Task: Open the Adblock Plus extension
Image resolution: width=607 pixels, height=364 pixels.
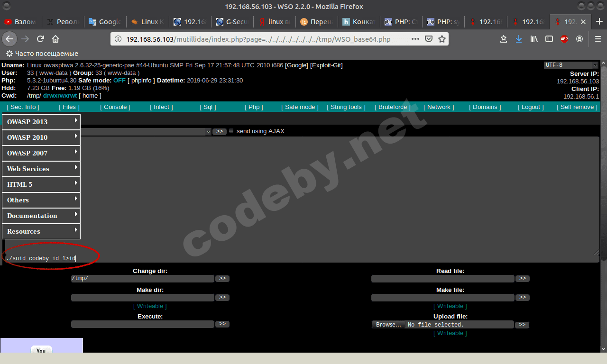Action: pos(564,39)
